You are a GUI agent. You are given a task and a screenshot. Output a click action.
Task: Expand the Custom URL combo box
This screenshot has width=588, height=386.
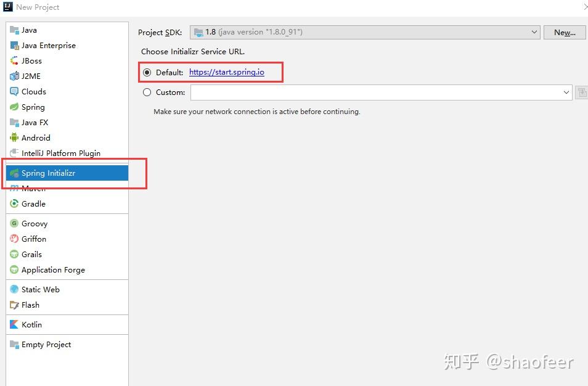[x=566, y=92]
